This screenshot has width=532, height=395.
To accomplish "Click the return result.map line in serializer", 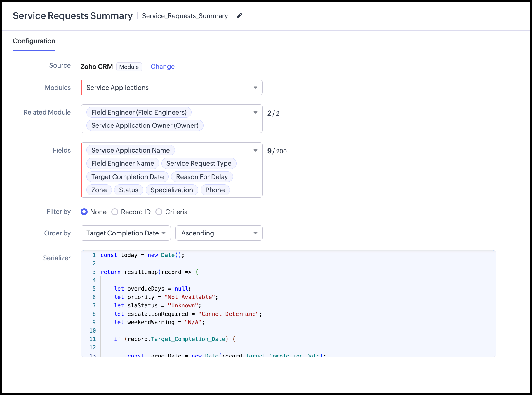I will tap(149, 272).
